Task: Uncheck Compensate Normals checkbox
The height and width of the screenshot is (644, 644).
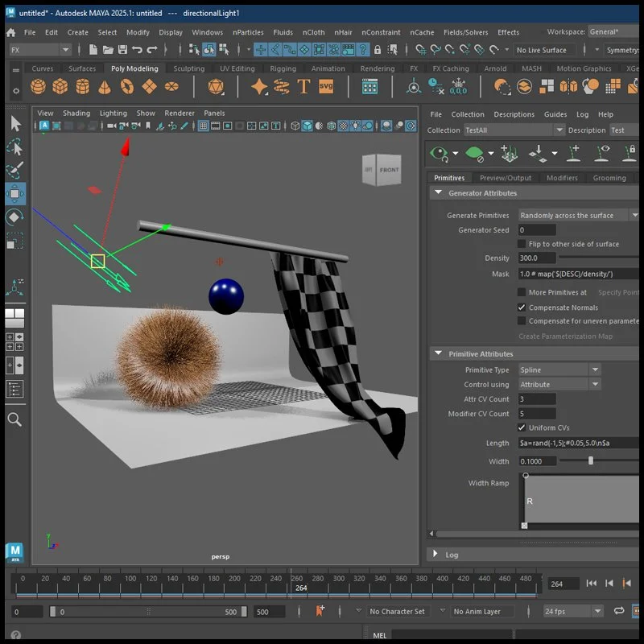Action: pos(522,308)
